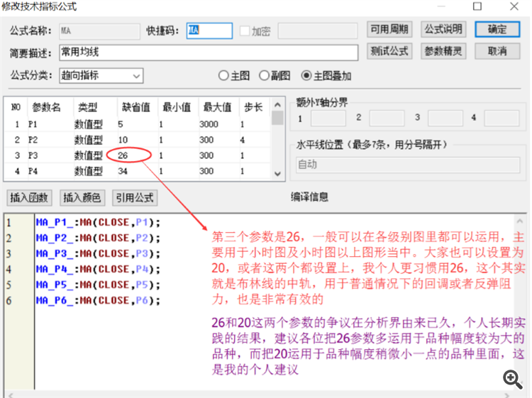Image resolution: width=532 pixels, height=398 pixels.
Task: Select parameter name P4 cell
Action: click(x=33, y=171)
